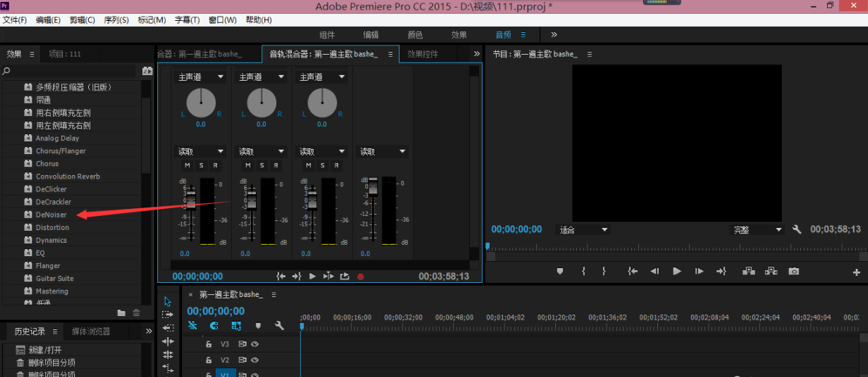Viewport: 868px width, 377px height.
Task: Open the 序列(S) menu
Action: pos(116,19)
